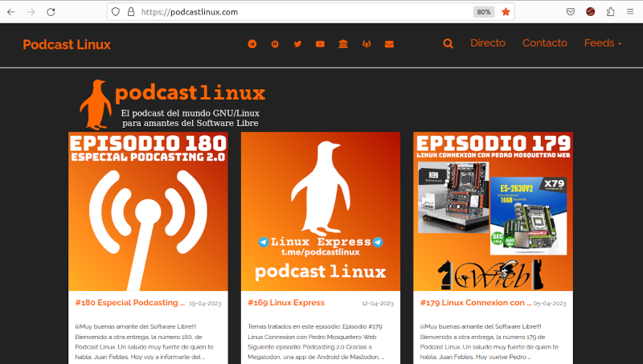Reload the page

[51, 12]
